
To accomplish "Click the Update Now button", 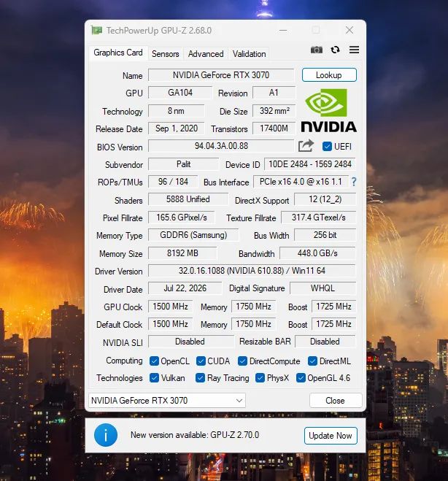I will pos(331,436).
